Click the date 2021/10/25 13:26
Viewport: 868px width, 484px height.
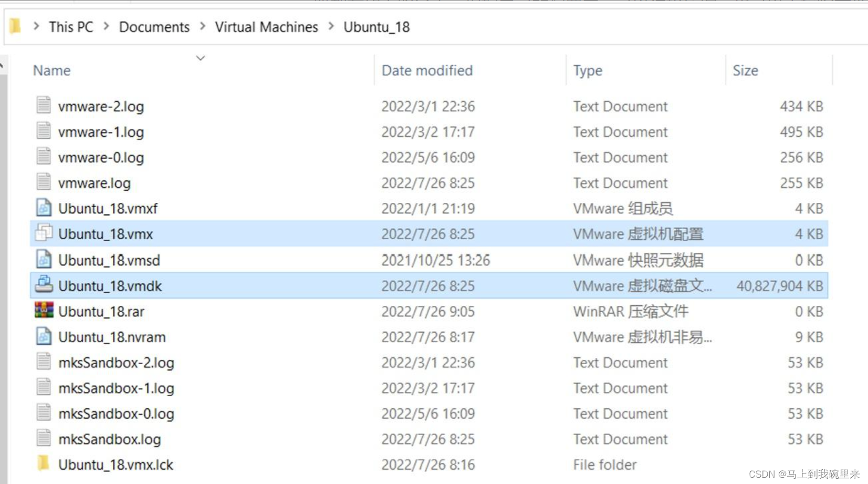point(435,260)
